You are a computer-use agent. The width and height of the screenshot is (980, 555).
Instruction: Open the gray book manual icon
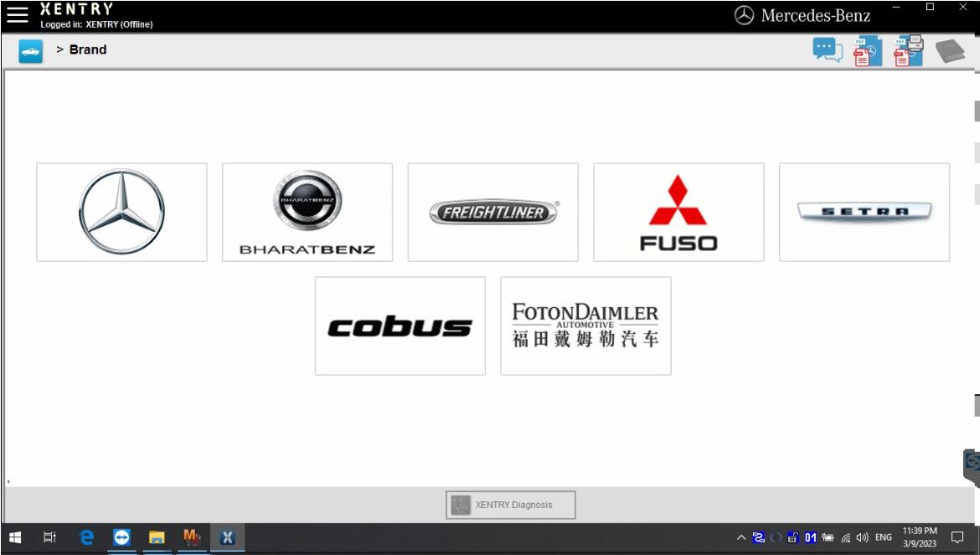[x=950, y=51]
